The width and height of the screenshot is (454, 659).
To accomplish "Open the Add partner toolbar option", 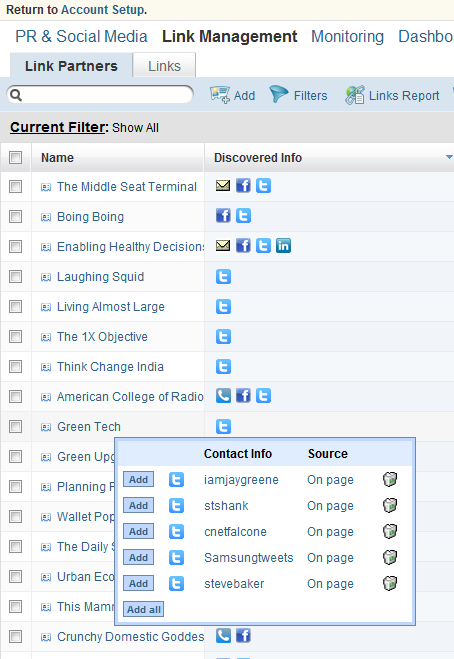I will coord(232,95).
